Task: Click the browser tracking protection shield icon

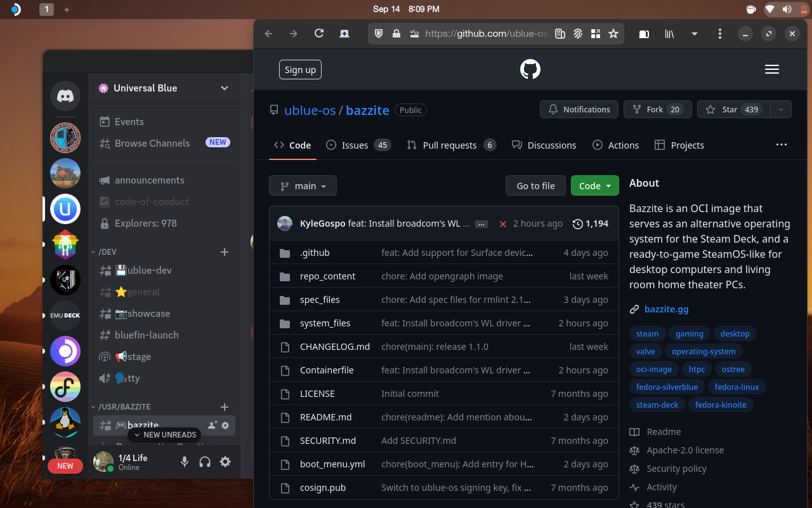Action: 379,34
